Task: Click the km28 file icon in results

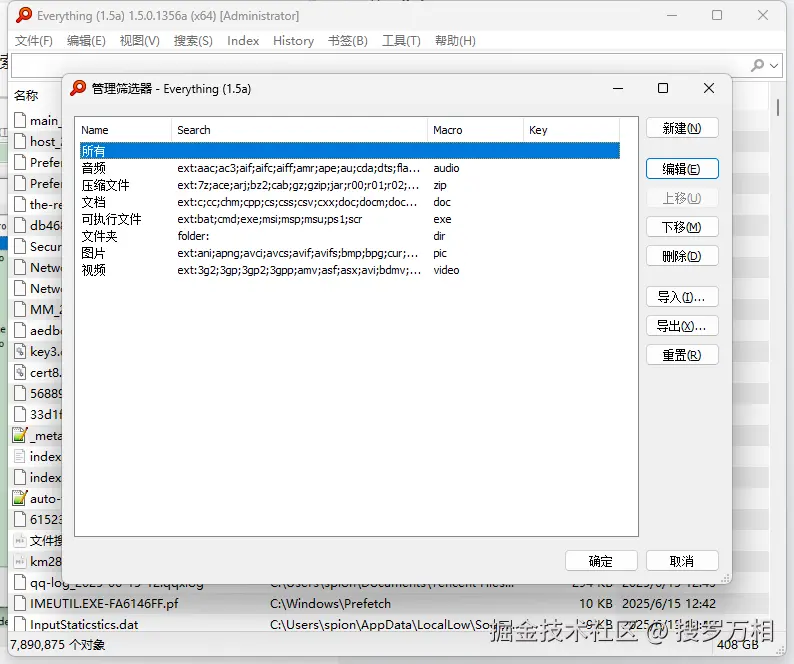Action: pos(20,561)
